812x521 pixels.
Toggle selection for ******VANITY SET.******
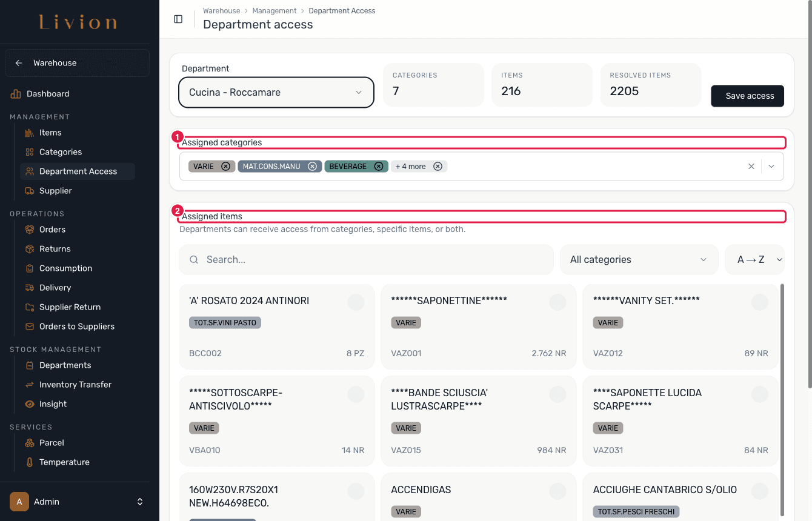[x=759, y=302]
